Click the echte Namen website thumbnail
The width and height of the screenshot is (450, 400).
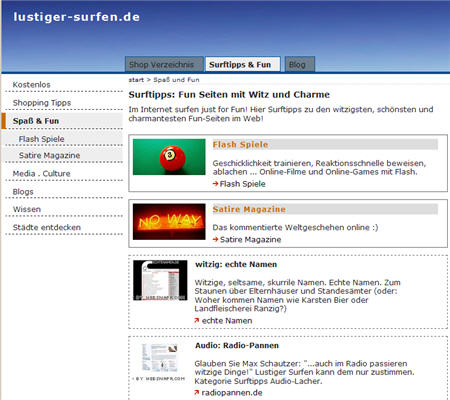[x=160, y=280]
